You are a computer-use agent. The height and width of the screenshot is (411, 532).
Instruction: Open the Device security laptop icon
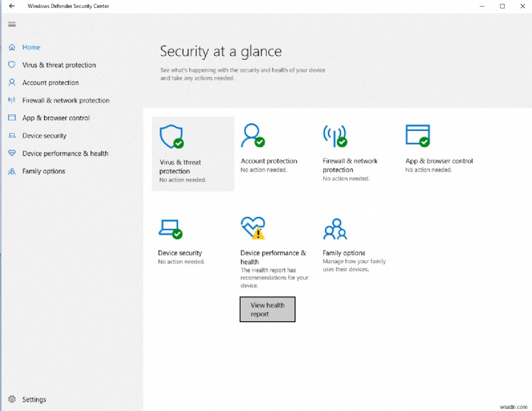[12, 136]
